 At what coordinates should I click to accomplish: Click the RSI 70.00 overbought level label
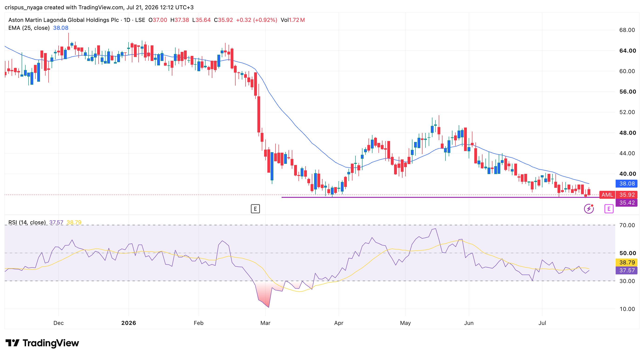[x=627, y=225]
